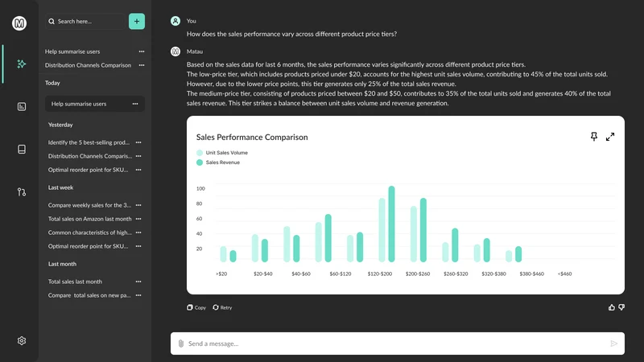The width and height of the screenshot is (644, 362).
Task: Click the You user avatar icon
Action: pyautogui.click(x=175, y=21)
